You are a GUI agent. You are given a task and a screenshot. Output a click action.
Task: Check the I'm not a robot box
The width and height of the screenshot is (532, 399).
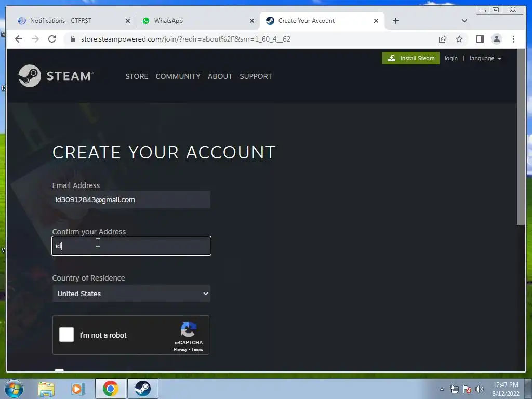pos(66,335)
